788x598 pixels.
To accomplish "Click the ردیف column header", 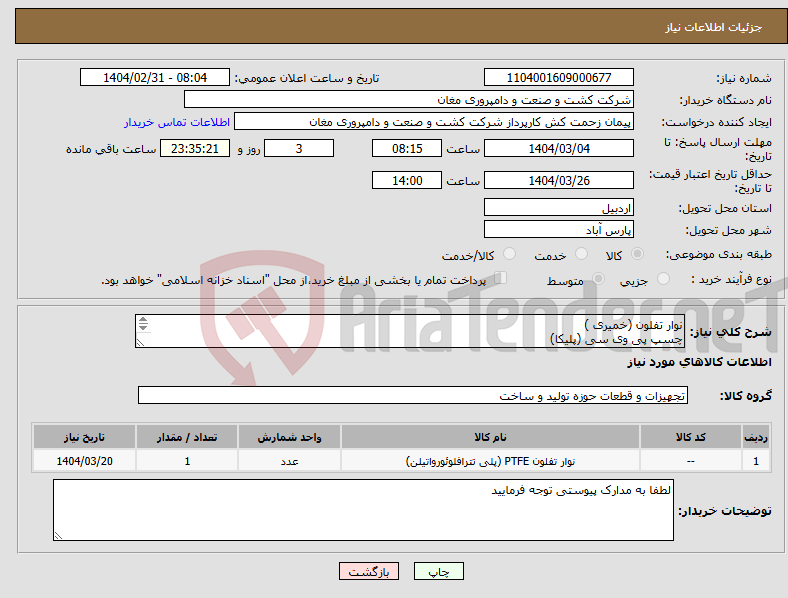I will click(x=756, y=437).
